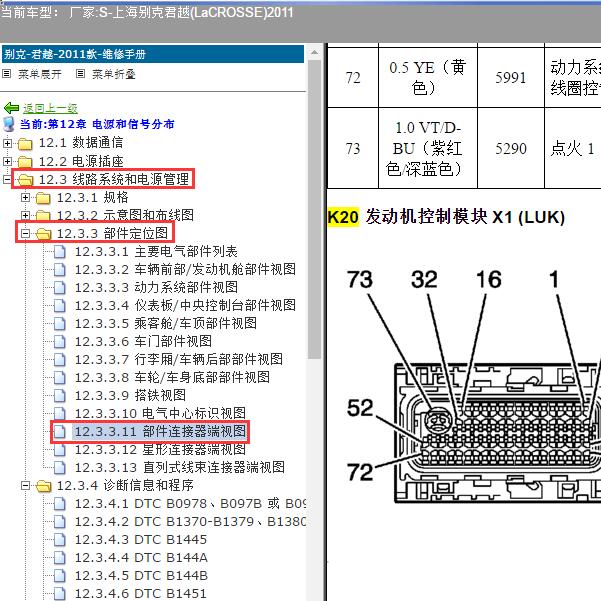Open 12.3.3.6 车门部件视图
Screen dimensions: 601x601
pos(143,342)
